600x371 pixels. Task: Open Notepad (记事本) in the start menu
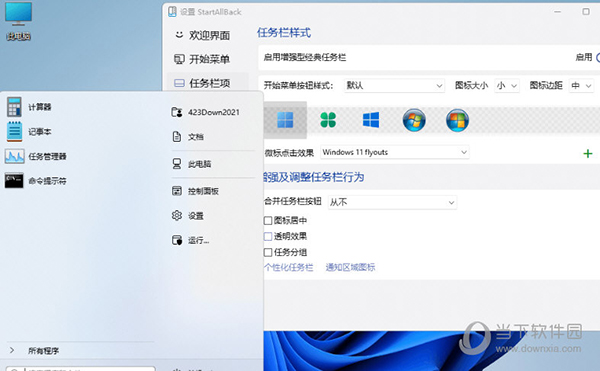29,131
